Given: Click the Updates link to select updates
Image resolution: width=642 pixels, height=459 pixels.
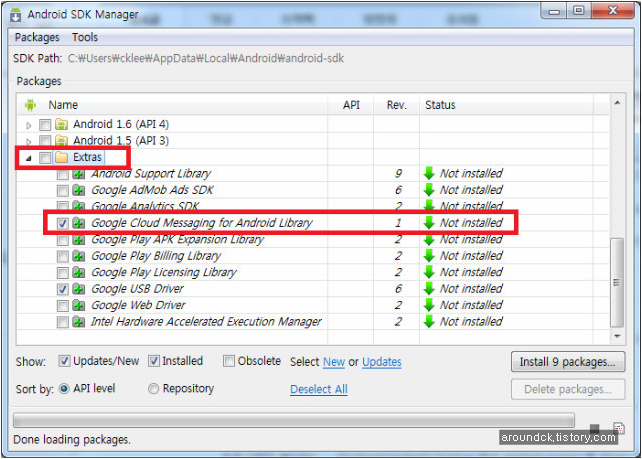Looking at the screenshot, I should (382, 362).
